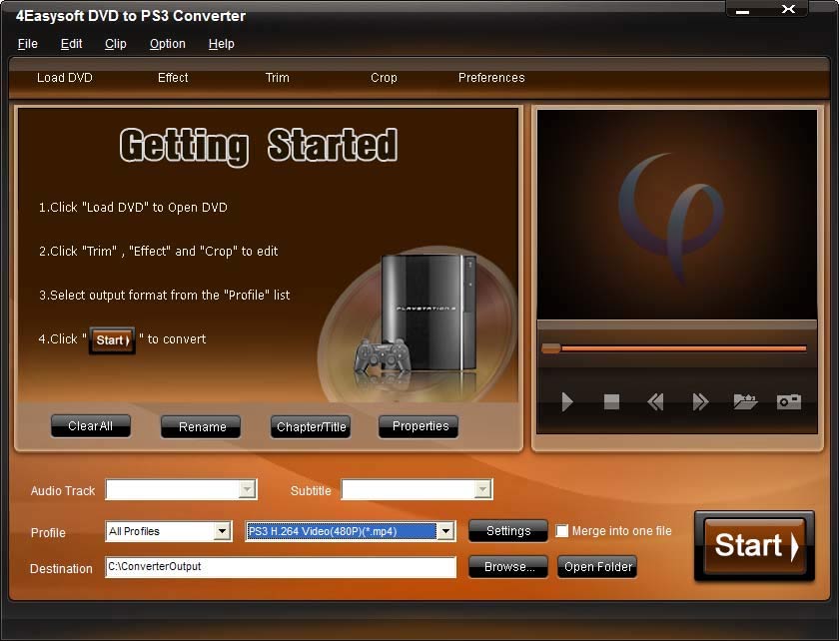Click the Stop playback icon

tap(611, 401)
